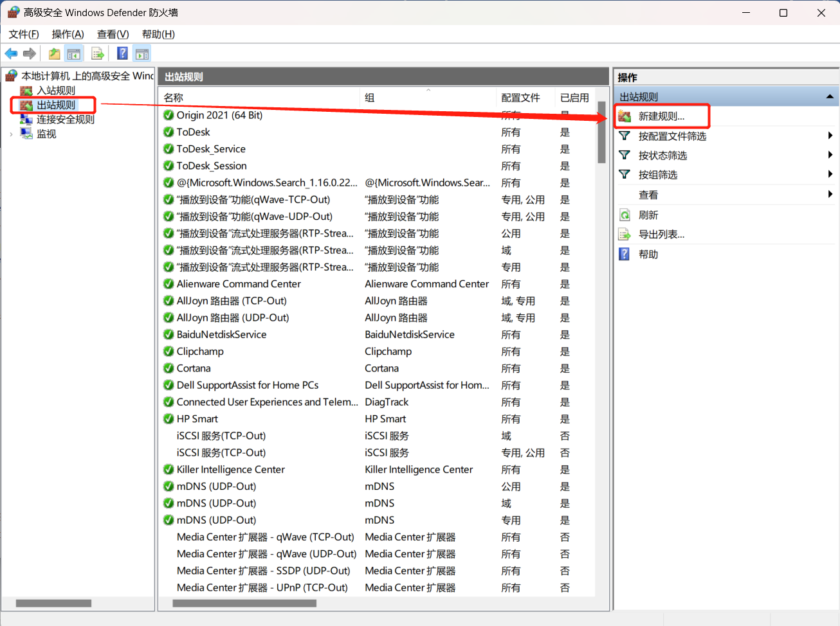
Task: Click the monitor icon beside 监视
Action: coord(26,133)
